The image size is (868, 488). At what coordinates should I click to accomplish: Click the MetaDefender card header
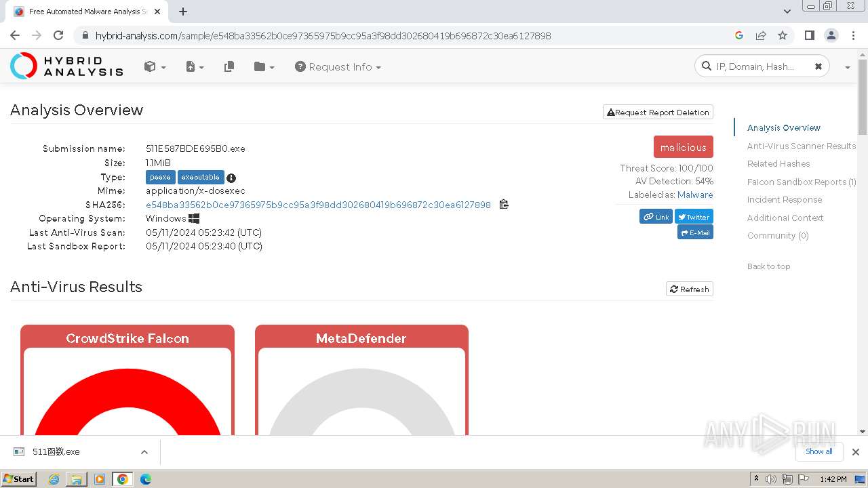pyautogui.click(x=361, y=338)
